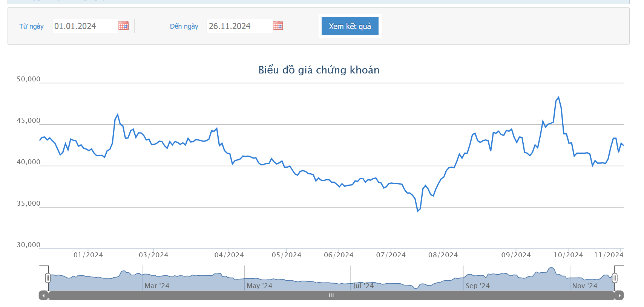Viewport: 644px width, 307px height.
Task: Click the 07/2024 x-axis label
Action: coord(391,255)
